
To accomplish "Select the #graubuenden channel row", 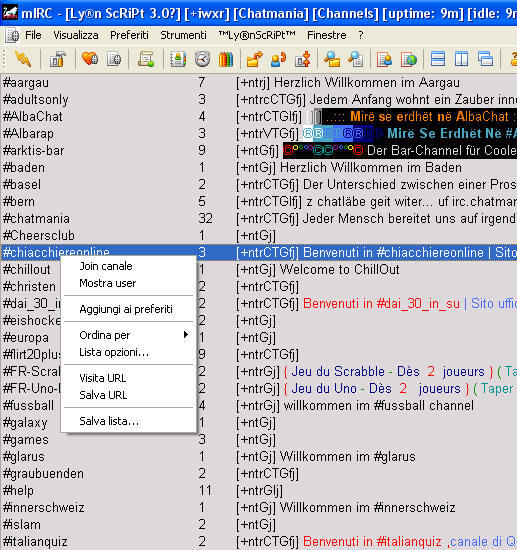I will click(258, 474).
